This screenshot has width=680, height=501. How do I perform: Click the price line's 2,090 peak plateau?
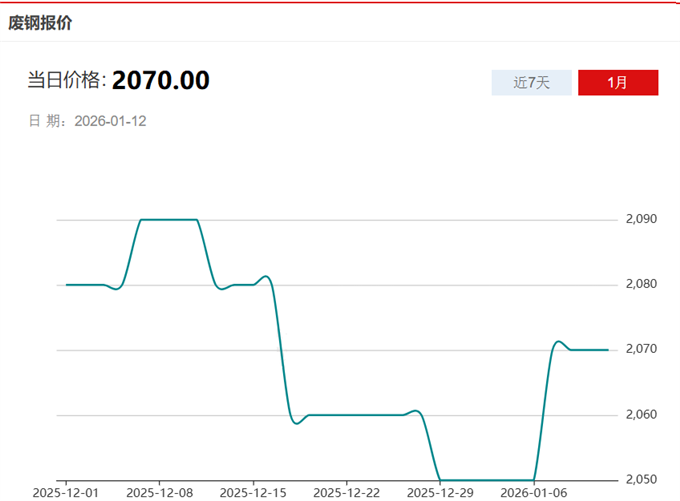click(x=168, y=219)
